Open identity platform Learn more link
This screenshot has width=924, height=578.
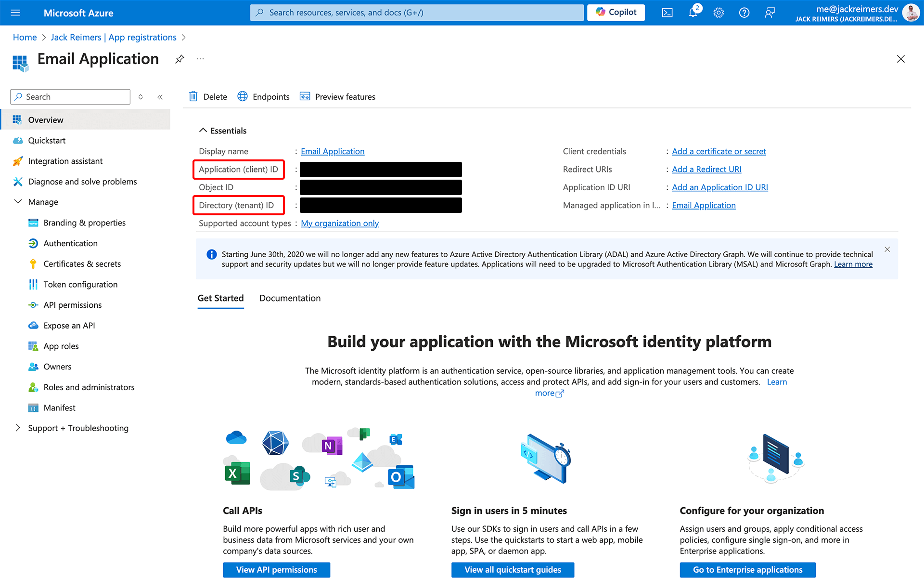[777, 382]
